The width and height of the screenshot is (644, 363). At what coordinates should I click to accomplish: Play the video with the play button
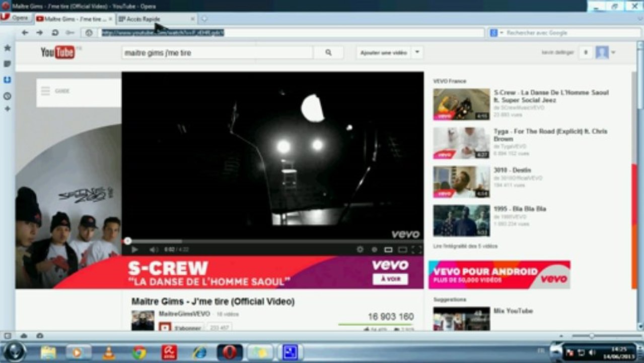[x=134, y=249]
